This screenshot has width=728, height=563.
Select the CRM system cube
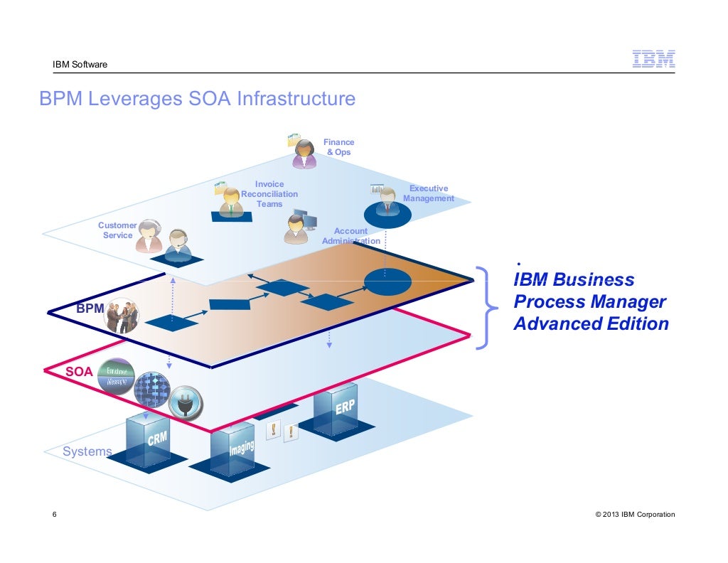pos(148,441)
